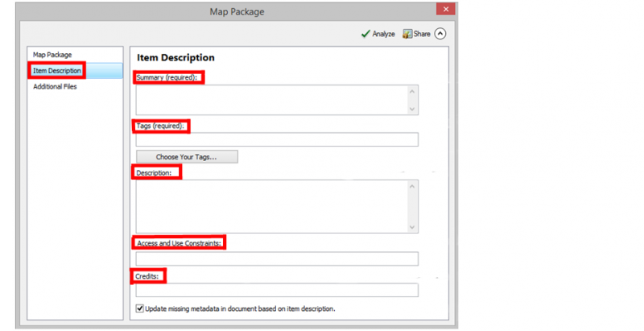Viewport: 644px width, 331px height.
Task: Click the Access and Use Constraints label
Action: pyautogui.click(x=179, y=243)
